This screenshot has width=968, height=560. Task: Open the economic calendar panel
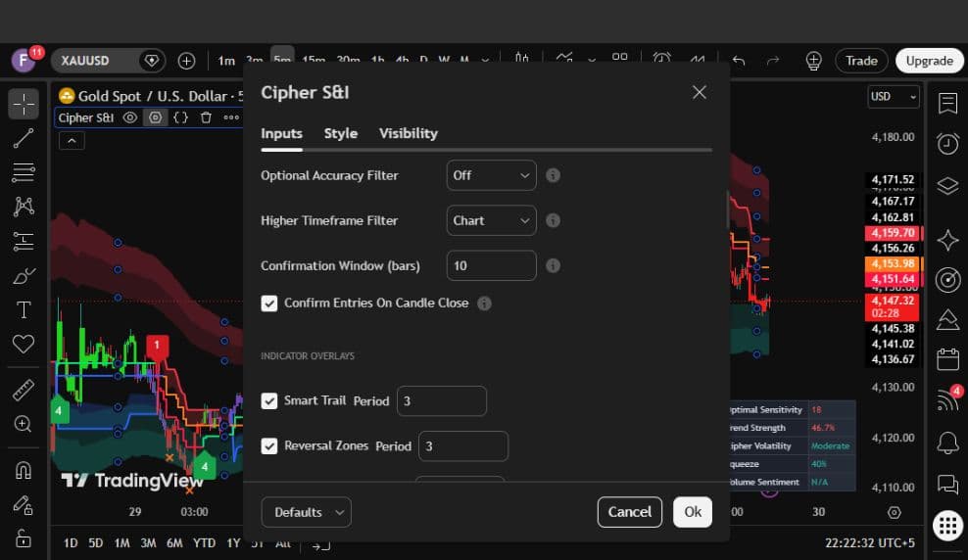pyautogui.click(x=947, y=359)
